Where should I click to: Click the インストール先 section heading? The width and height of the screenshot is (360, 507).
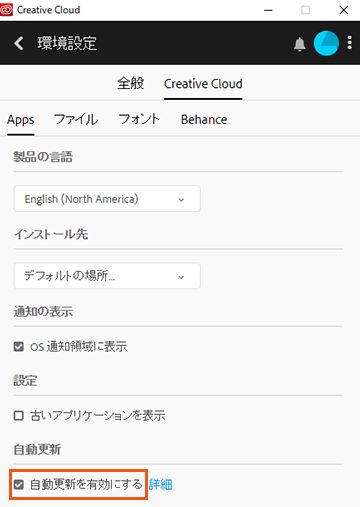pyautogui.click(x=51, y=234)
